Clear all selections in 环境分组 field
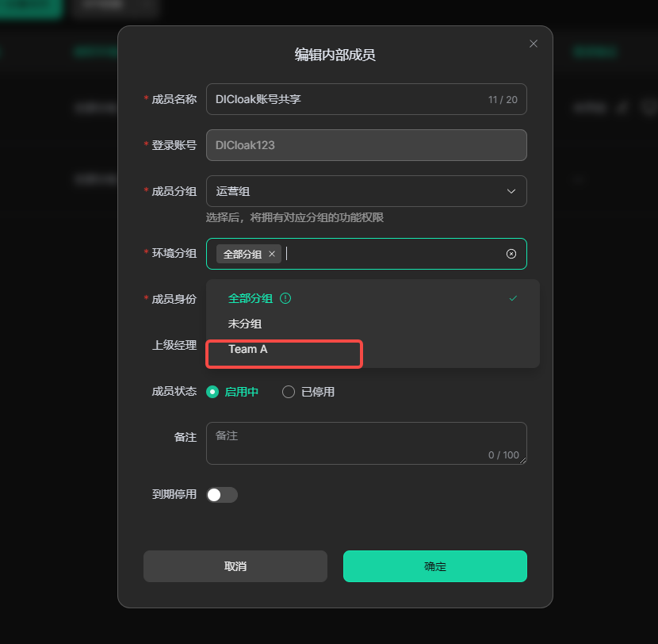Image resolution: width=658 pixels, height=644 pixels. point(511,254)
